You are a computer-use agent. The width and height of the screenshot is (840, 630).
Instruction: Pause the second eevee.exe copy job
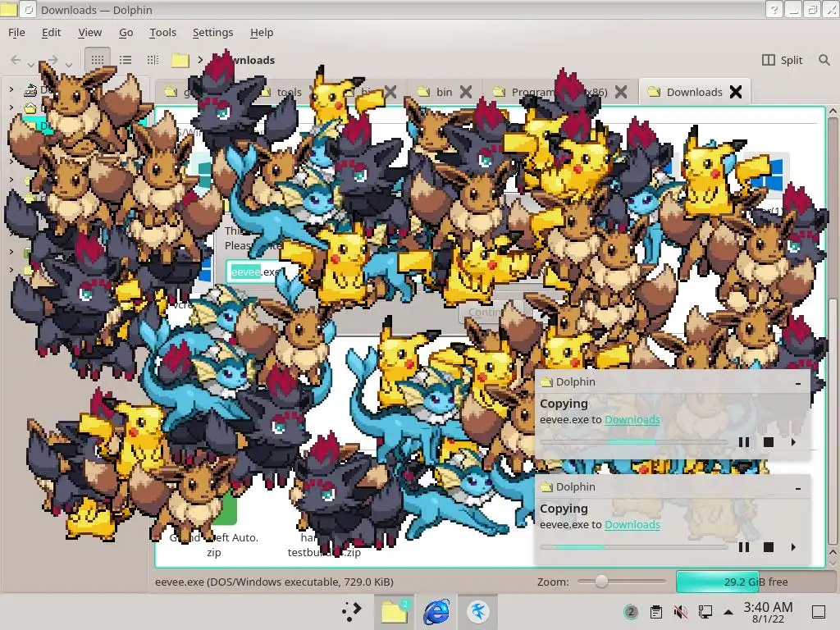[x=743, y=547]
